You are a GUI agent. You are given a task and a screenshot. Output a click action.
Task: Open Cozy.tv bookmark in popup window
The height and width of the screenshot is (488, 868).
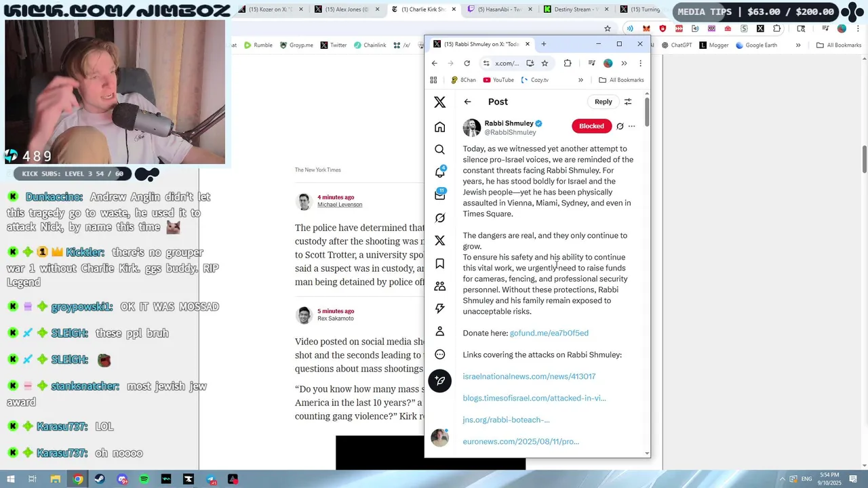tap(534, 80)
